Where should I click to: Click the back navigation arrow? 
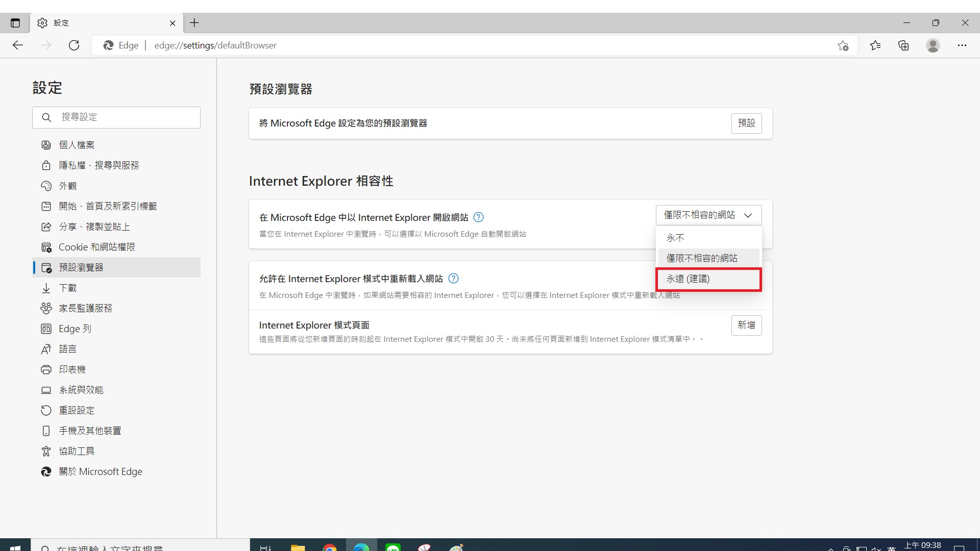pos(18,45)
